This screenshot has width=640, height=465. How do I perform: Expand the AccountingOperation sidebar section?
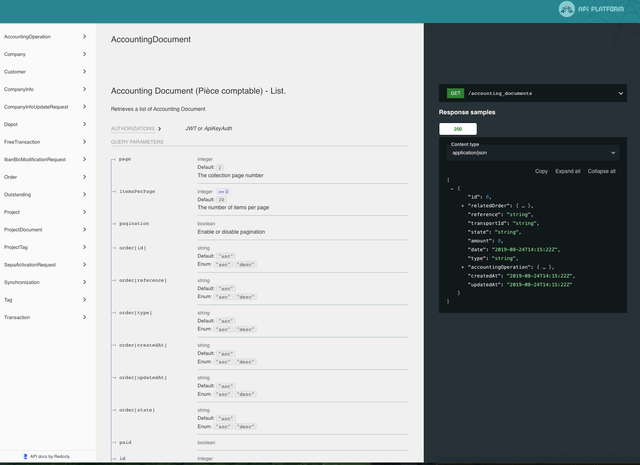click(84, 36)
